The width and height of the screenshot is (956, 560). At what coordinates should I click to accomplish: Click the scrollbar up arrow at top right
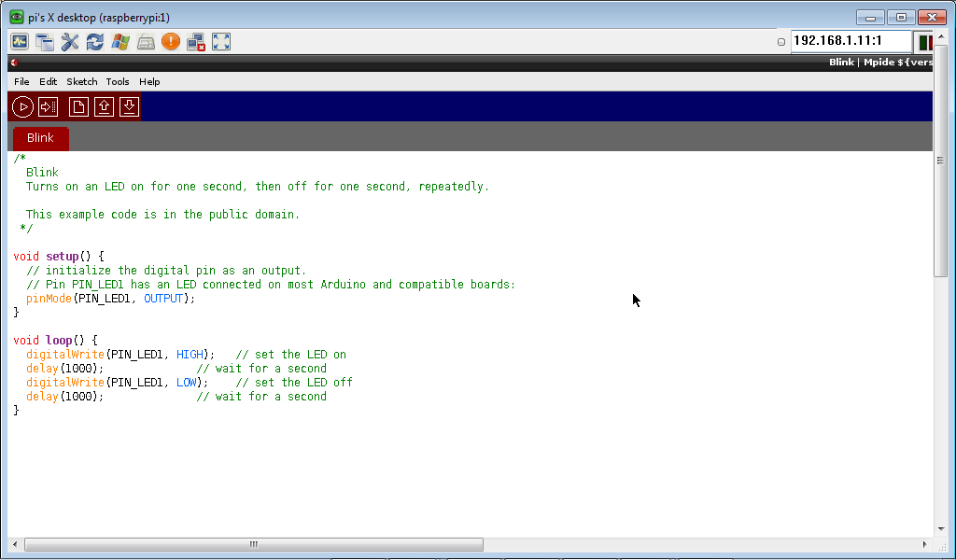(x=941, y=36)
